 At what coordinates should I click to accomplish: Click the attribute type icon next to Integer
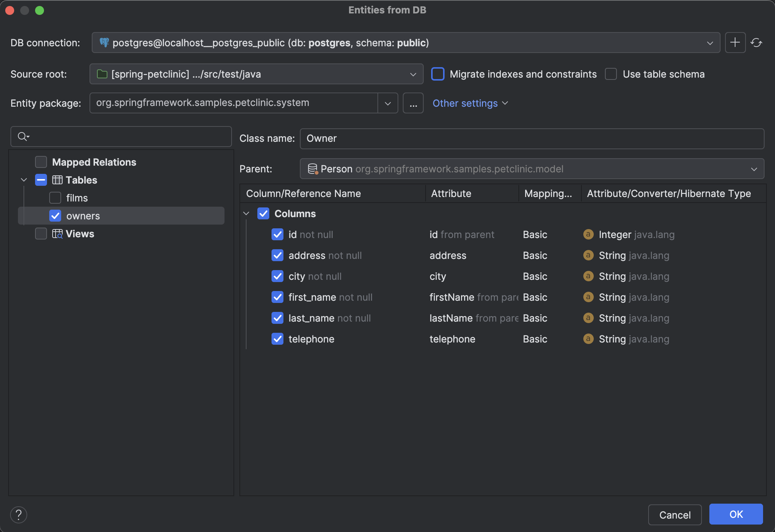(589, 234)
